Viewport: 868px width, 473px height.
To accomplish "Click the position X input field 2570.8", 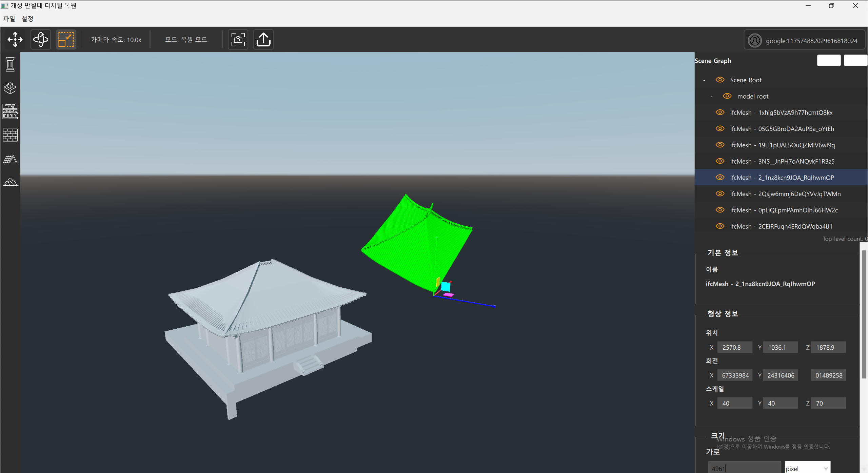I will [x=734, y=347].
